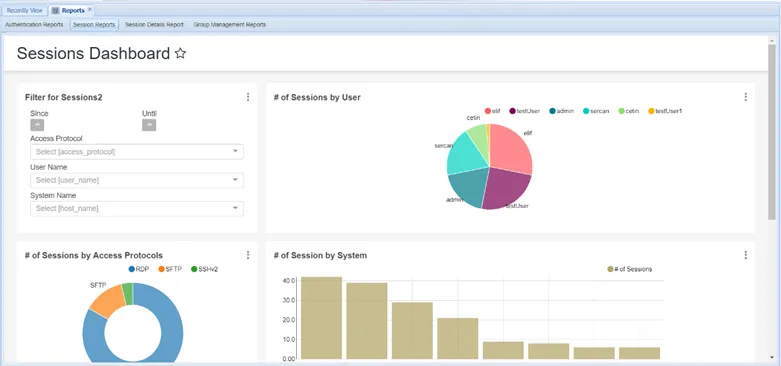This screenshot has width=781, height=366.
Task: Open Filter for Sessions2 panel options menu
Action: pos(248,97)
